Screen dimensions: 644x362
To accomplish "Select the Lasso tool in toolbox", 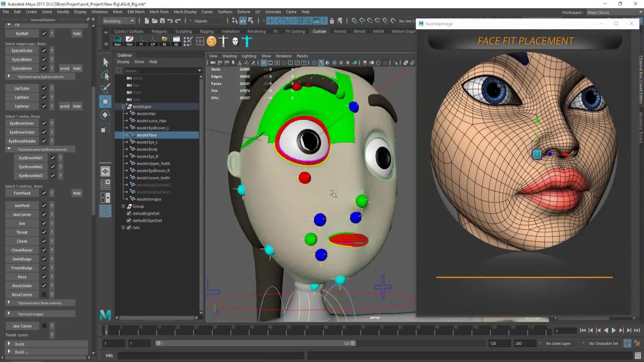I will [105, 75].
